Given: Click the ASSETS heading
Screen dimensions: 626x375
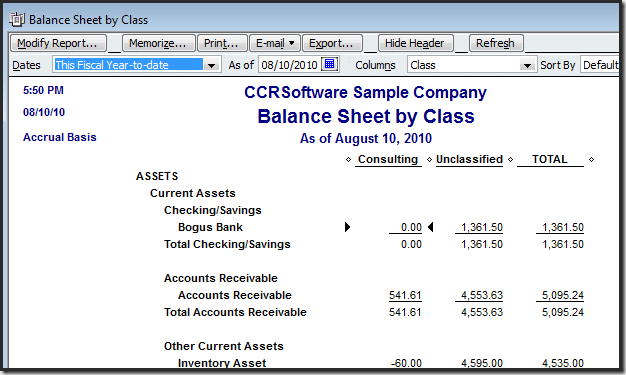Looking at the screenshot, I should click(157, 176).
